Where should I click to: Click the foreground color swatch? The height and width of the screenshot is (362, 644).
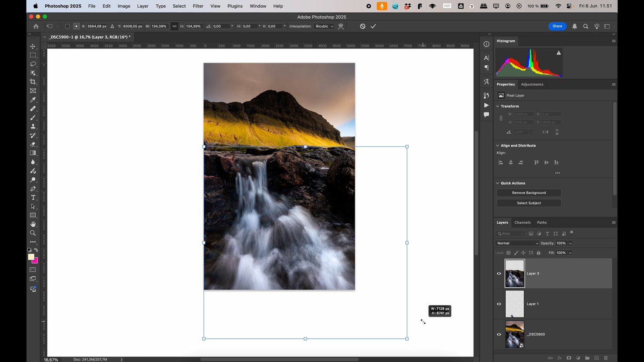pyautogui.click(x=31, y=257)
